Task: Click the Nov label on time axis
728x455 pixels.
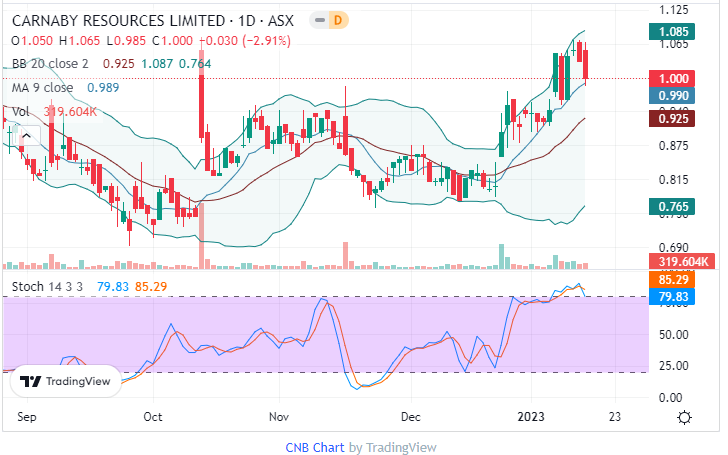Action: [279, 417]
